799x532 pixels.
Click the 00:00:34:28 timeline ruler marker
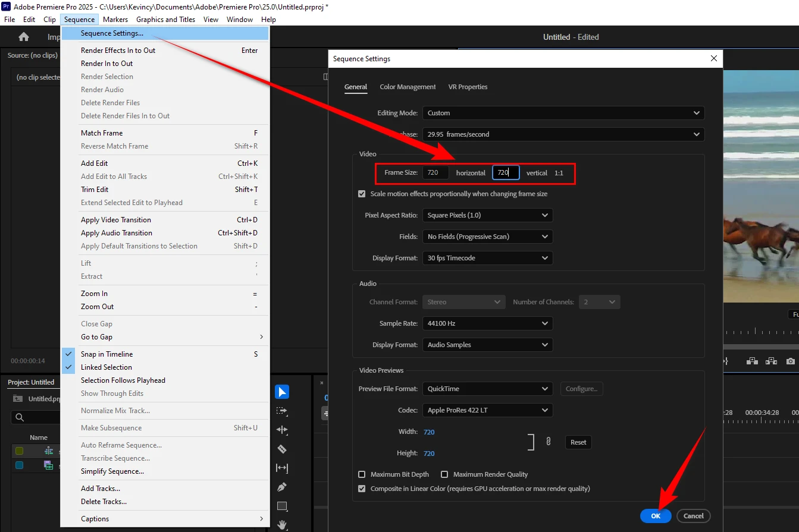(762, 412)
